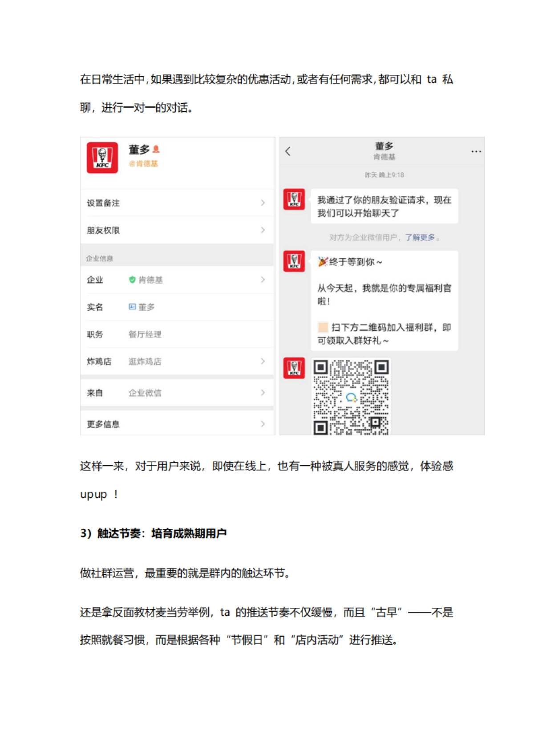Expand the 来自 row chevron
This screenshot has height=756, width=534.
pos(263,393)
